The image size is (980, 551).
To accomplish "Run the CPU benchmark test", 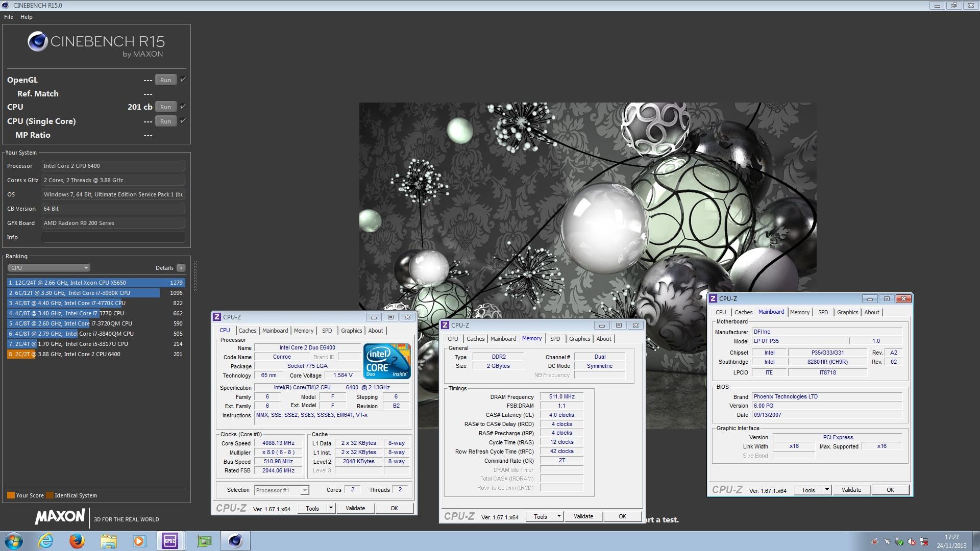I will click(x=165, y=107).
